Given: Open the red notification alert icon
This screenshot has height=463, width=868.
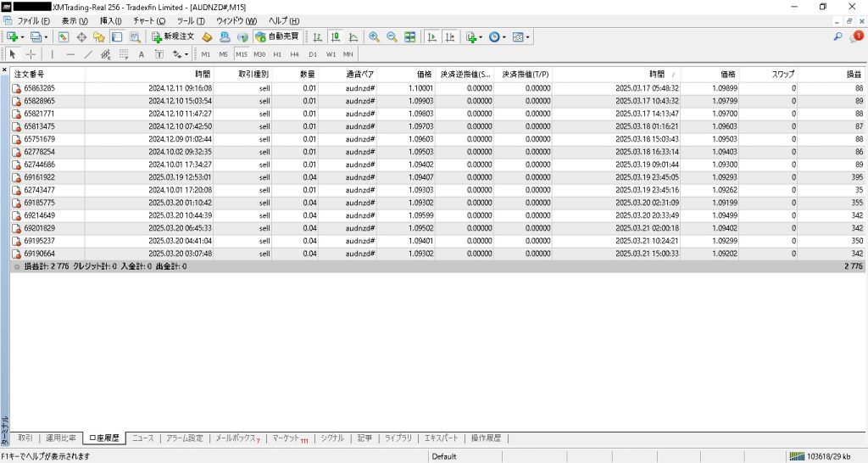Looking at the screenshot, I should coord(856,36).
